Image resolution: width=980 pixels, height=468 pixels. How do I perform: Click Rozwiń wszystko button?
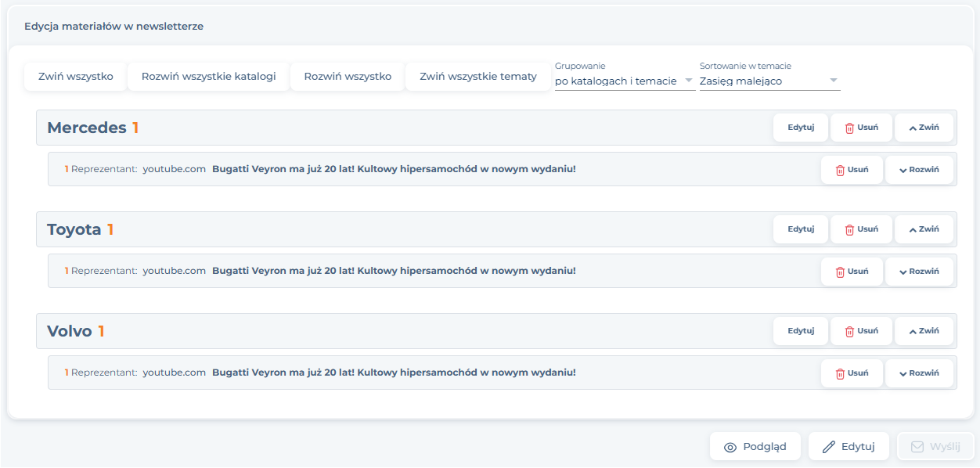[x=348, y=77]
